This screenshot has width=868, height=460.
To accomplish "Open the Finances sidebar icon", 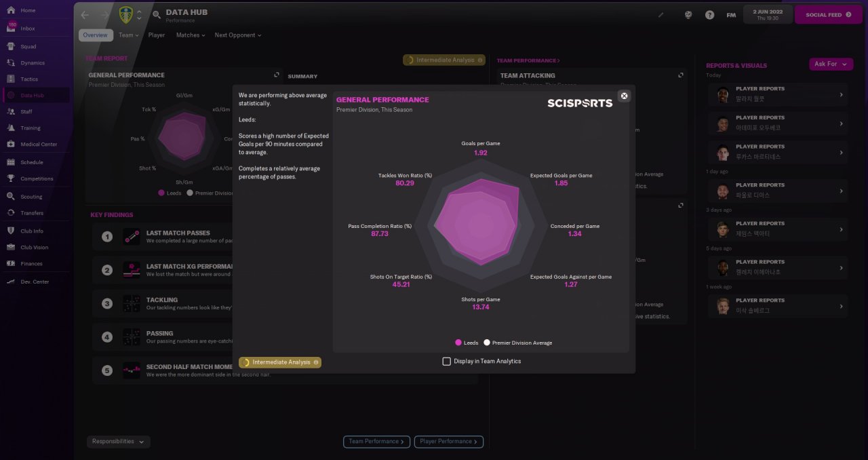I will pos(11,264).
